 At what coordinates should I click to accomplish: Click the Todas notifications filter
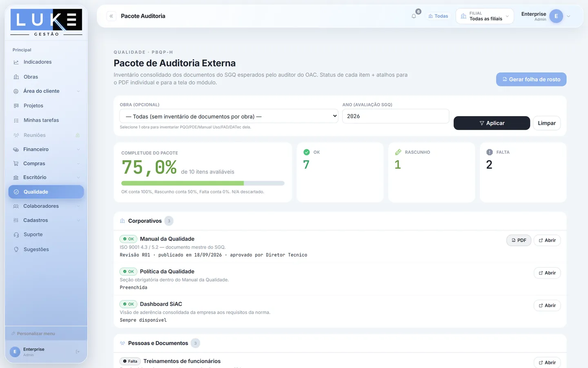pos(438,16)
